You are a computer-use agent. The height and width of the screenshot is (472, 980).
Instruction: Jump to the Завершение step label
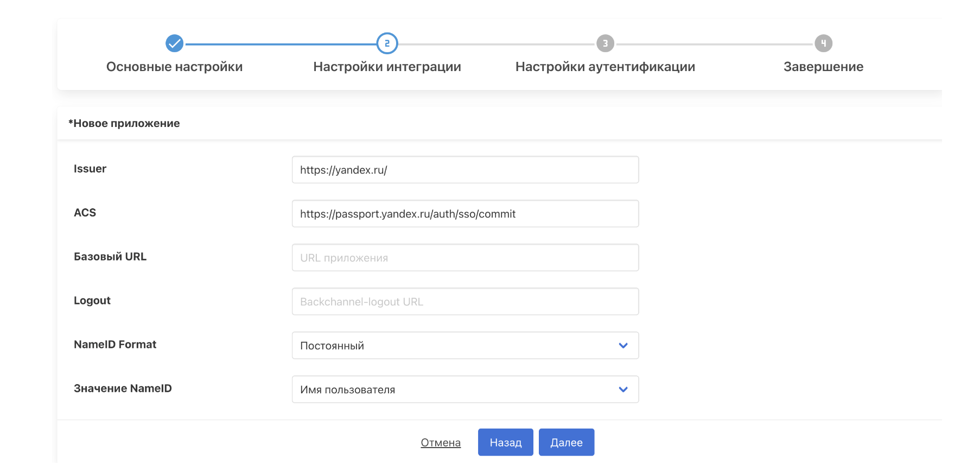point(823,67)
